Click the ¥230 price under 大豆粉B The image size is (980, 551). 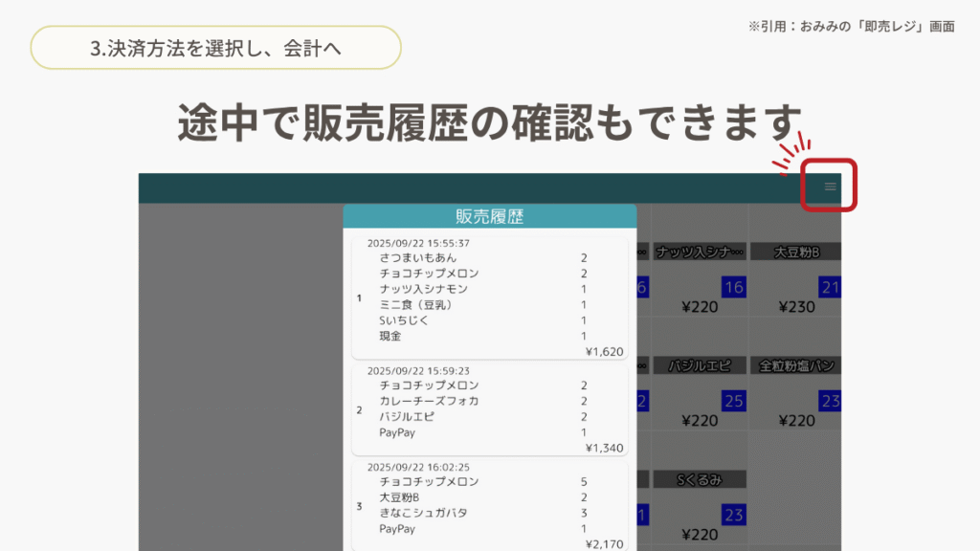click(795, 308)
